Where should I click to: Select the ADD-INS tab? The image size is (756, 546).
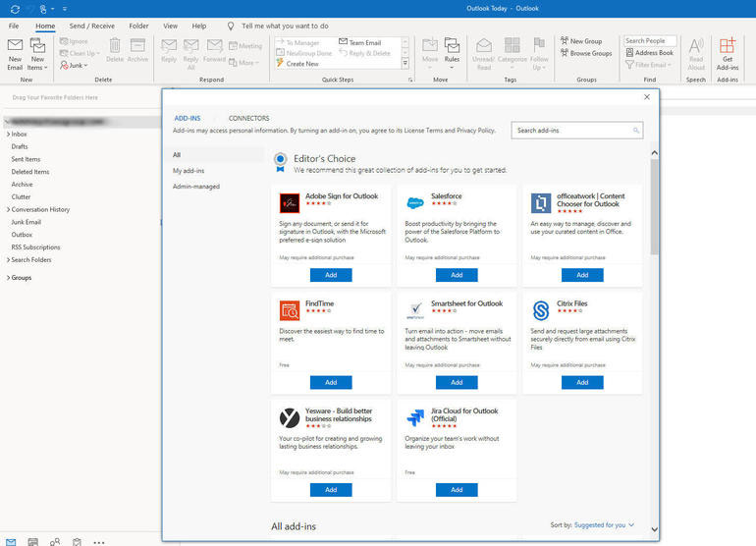coord(188,118)
